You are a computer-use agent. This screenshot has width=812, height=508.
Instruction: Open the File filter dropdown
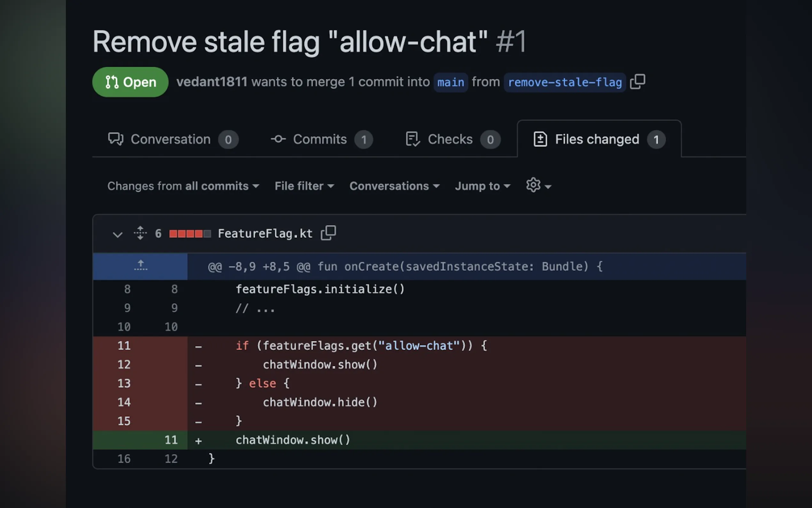304,186
